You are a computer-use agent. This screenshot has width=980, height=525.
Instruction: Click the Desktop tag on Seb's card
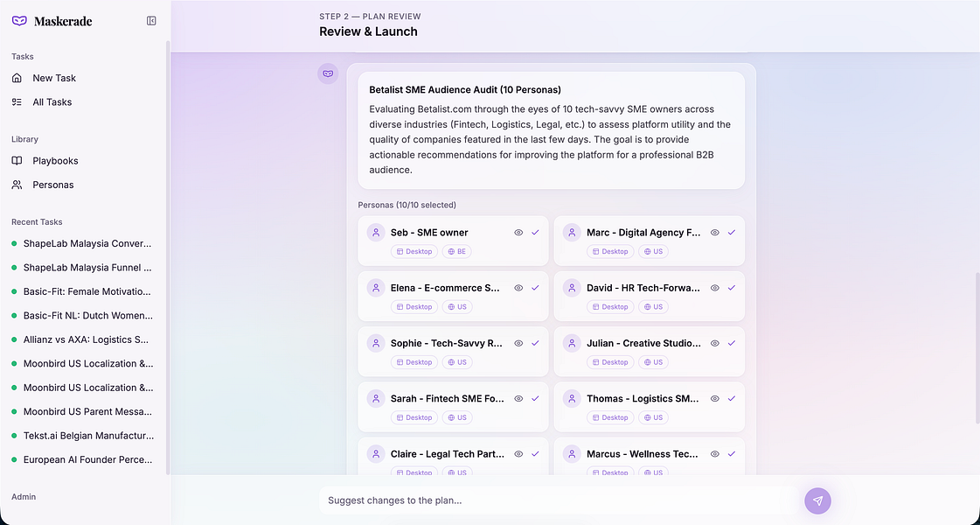(414, 251)
